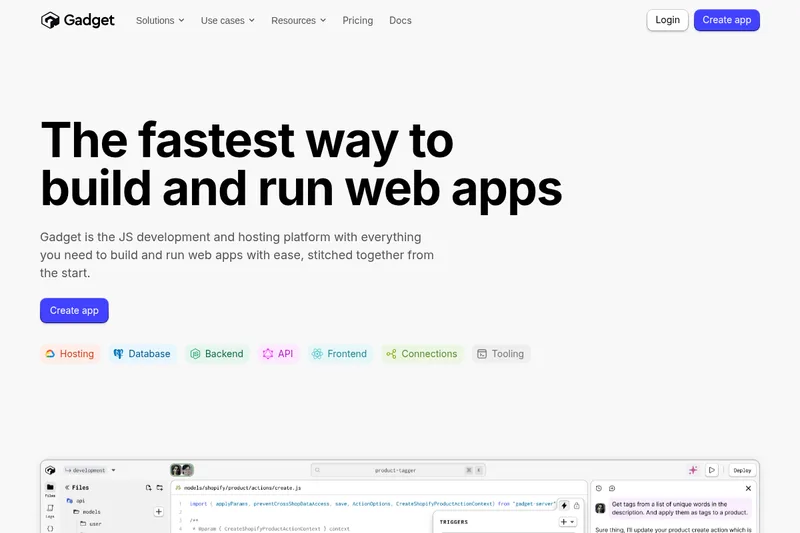Close the assistant chat panel
This screenshot has width=800, height=533.
point(748,488)
